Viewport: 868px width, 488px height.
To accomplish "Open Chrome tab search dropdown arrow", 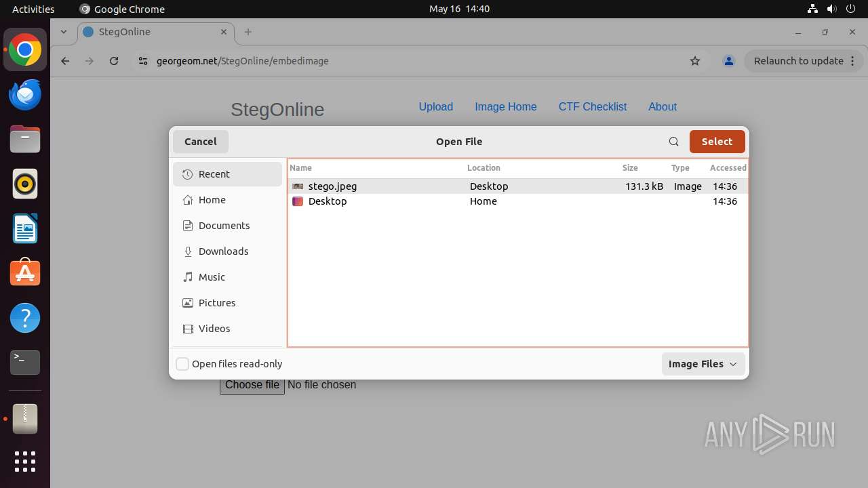I will [63, 32].
